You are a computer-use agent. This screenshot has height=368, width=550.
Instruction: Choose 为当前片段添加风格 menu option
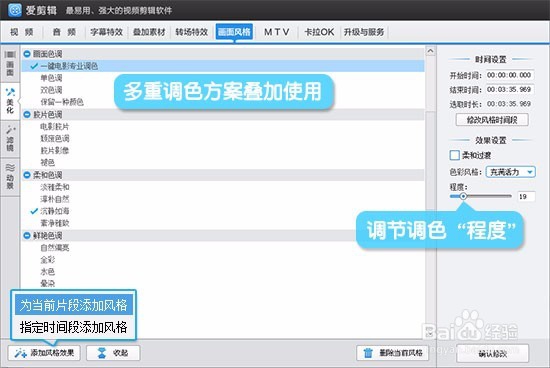click(x=73, y=305)
